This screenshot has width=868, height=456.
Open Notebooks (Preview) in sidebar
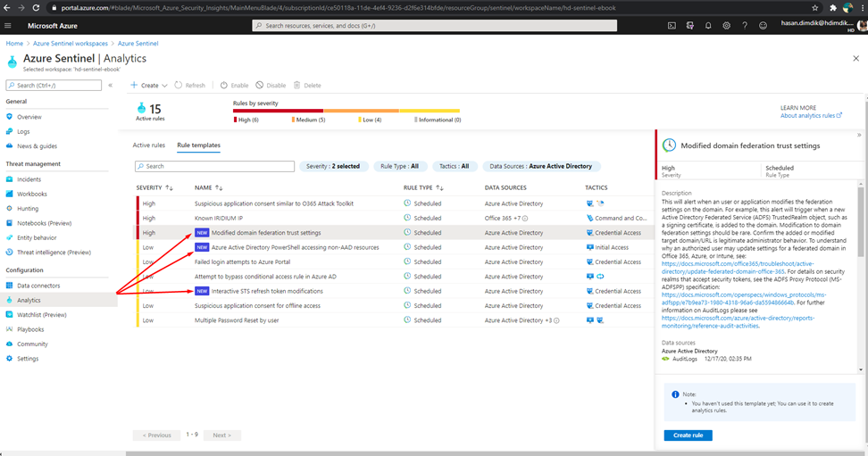click(45, 223)
